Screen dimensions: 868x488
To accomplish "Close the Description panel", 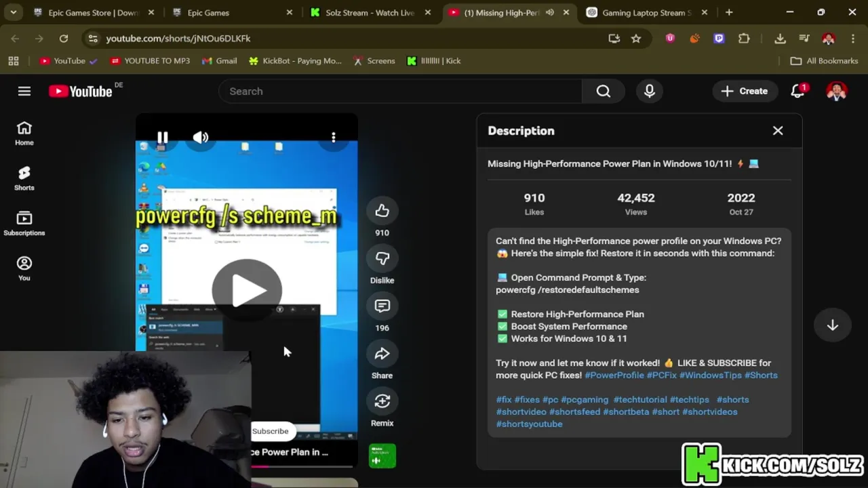I will pos(778,131).
